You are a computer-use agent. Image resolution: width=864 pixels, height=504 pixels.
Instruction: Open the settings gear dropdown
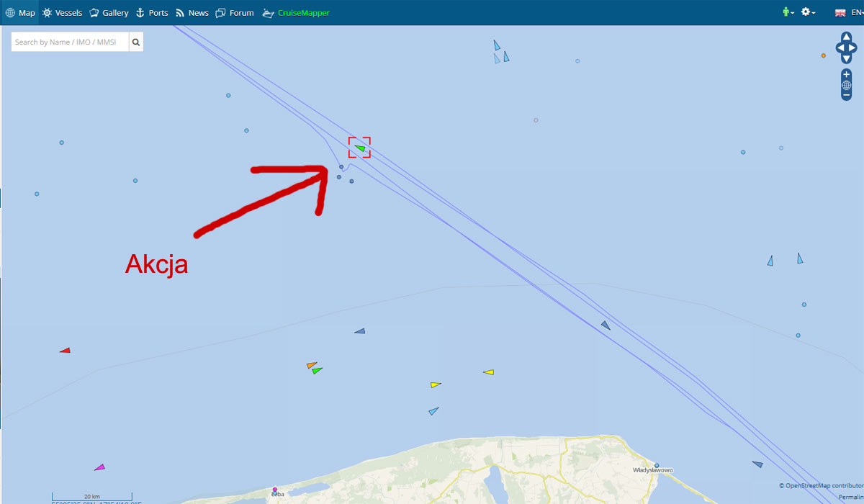[808, 12]
